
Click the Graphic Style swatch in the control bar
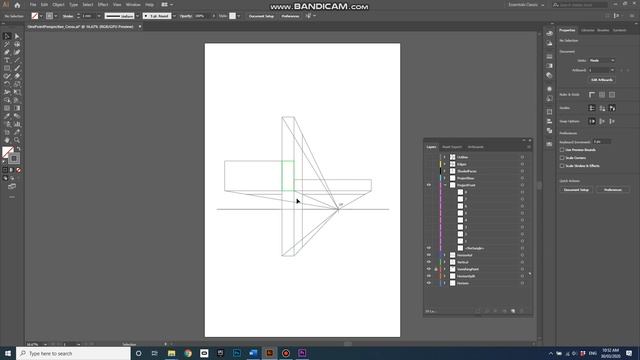[232, 16]
